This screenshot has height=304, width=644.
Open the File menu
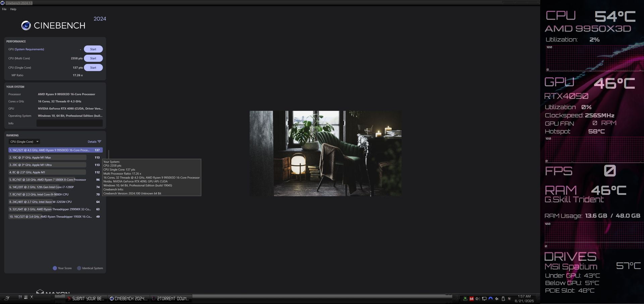click(x=4, y=9)
